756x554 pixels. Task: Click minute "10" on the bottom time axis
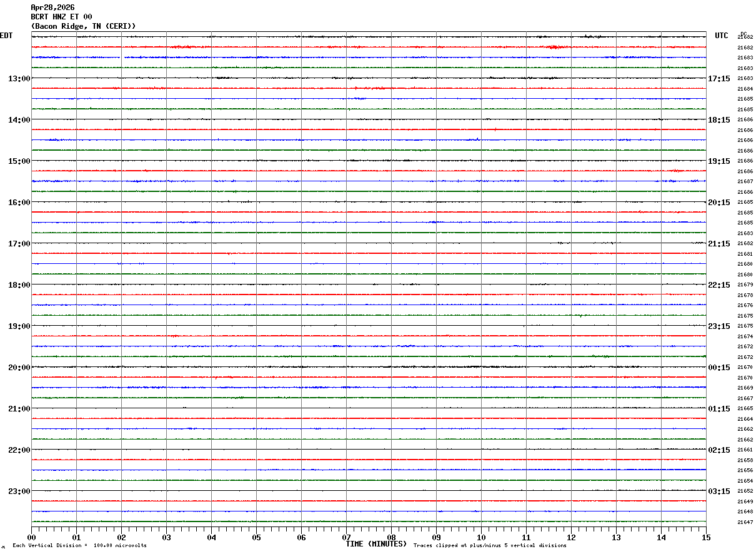pyautogui.click(x=481, y=537)
